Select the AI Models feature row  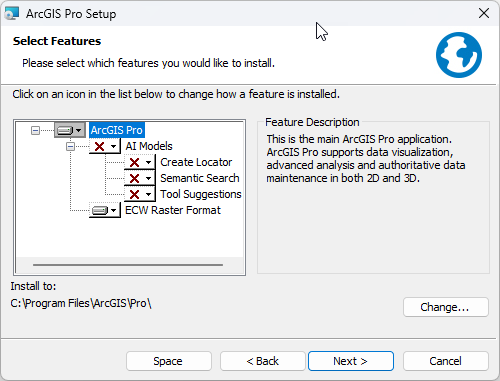click(x=149, y=146)
